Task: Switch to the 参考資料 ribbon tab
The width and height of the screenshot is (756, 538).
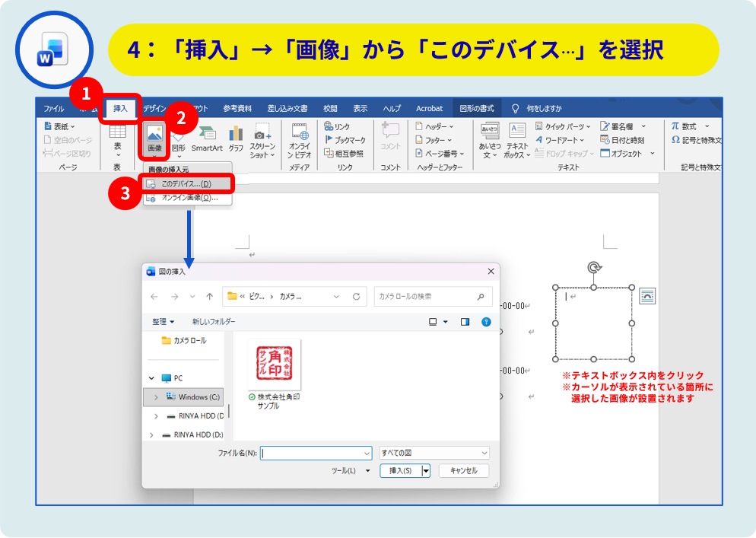Action: (237, 108)
